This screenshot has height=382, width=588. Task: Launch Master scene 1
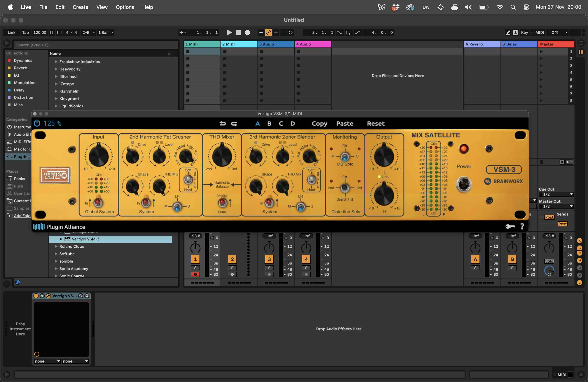(541, 52)
